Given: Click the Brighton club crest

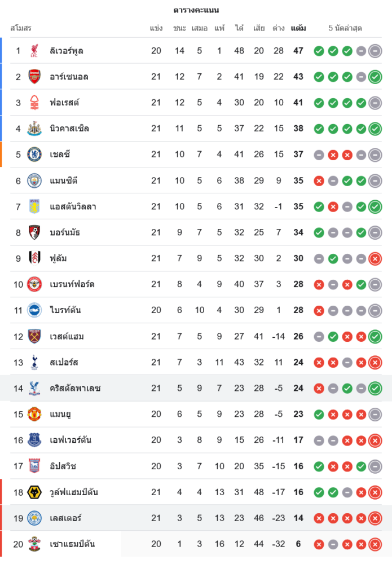Looking at the screenshot, I should (x=34, y=310).
